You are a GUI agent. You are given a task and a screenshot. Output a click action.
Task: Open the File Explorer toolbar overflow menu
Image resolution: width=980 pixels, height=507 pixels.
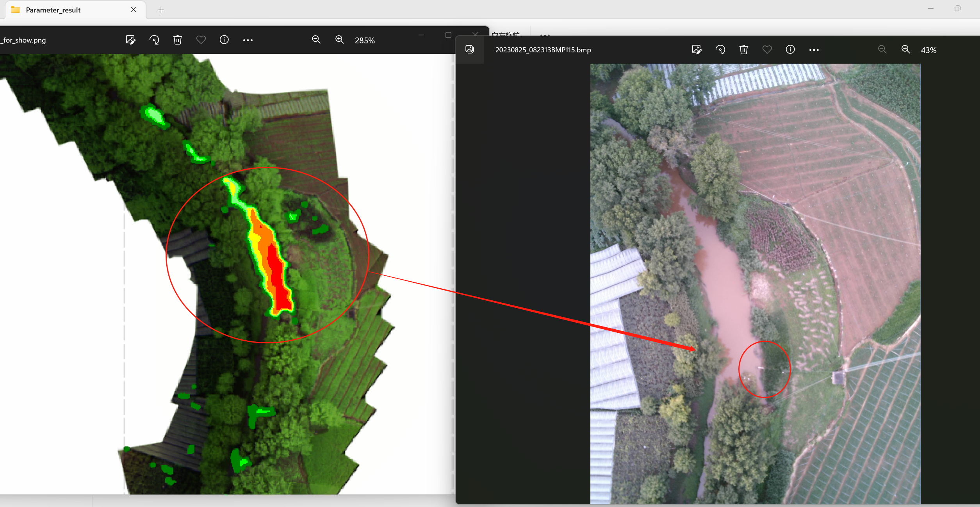(545, 34)
